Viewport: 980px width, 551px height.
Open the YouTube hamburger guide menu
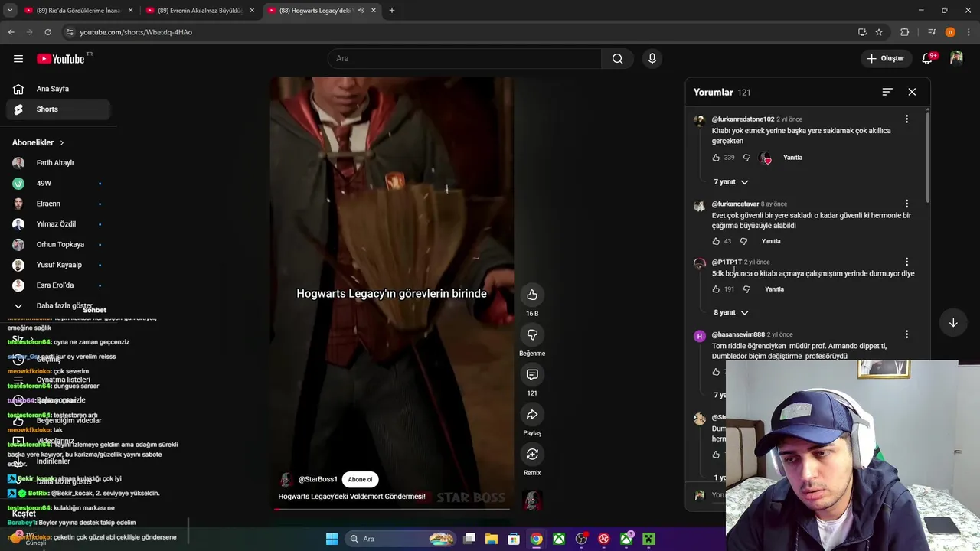pyautogui.click(x=18, y=59)
